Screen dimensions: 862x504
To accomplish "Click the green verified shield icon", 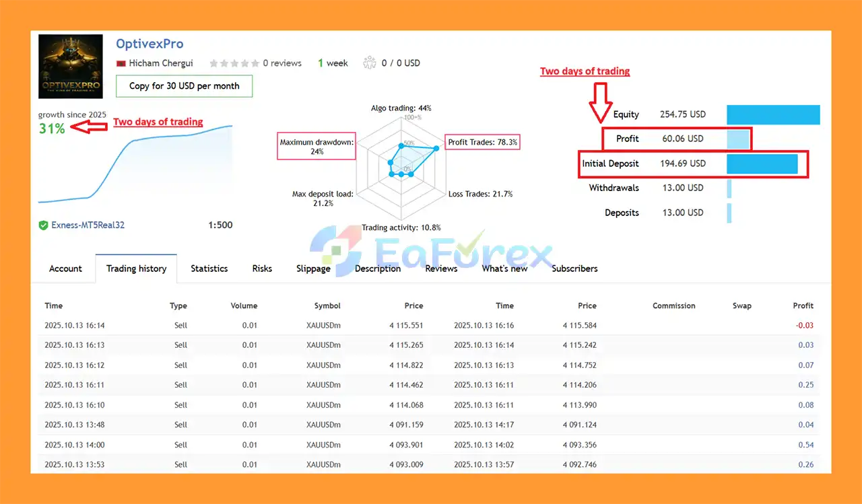I will (43, 225).
